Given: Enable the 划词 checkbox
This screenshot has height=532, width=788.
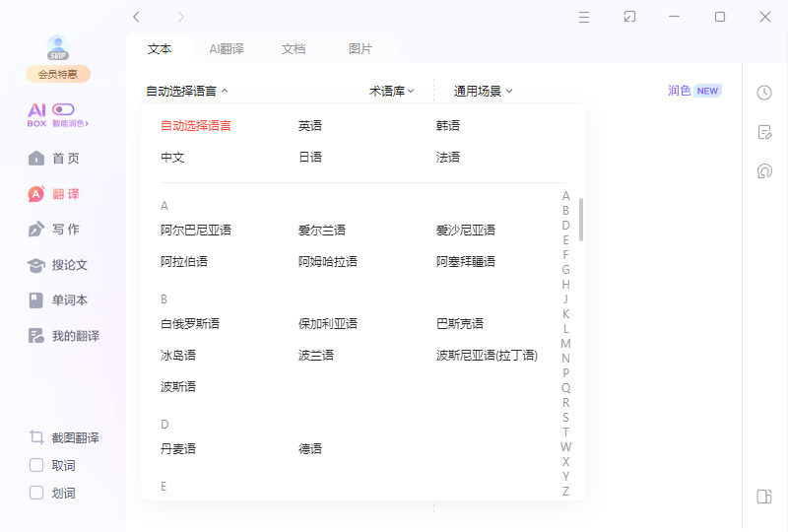Looking at the screenshot, I should pos(36,493).
